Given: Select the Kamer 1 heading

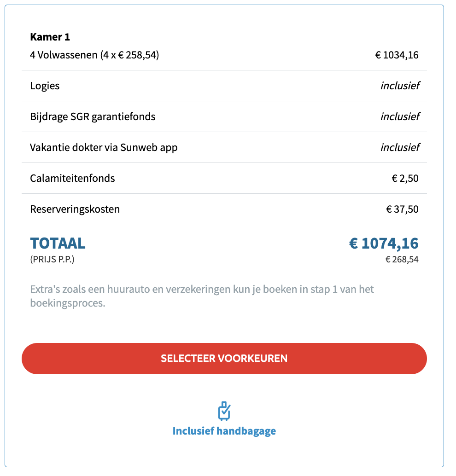Looking at the screenshot, I should [50, 37].
